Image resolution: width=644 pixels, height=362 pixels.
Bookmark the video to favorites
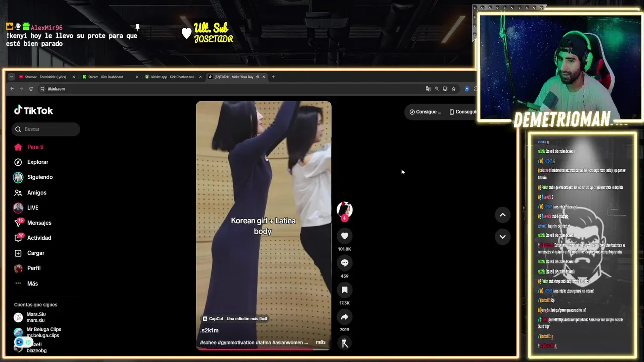[344, 290]
